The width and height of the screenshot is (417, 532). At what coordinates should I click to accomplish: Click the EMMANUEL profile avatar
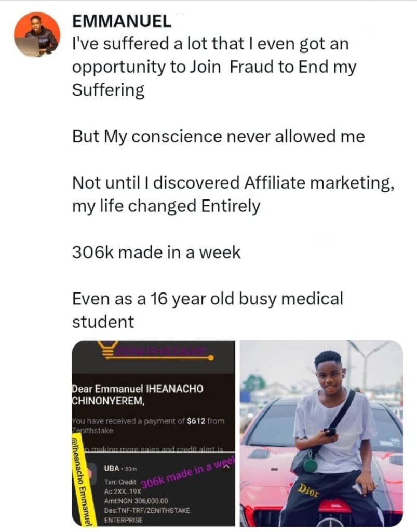[x=36, y=34]
